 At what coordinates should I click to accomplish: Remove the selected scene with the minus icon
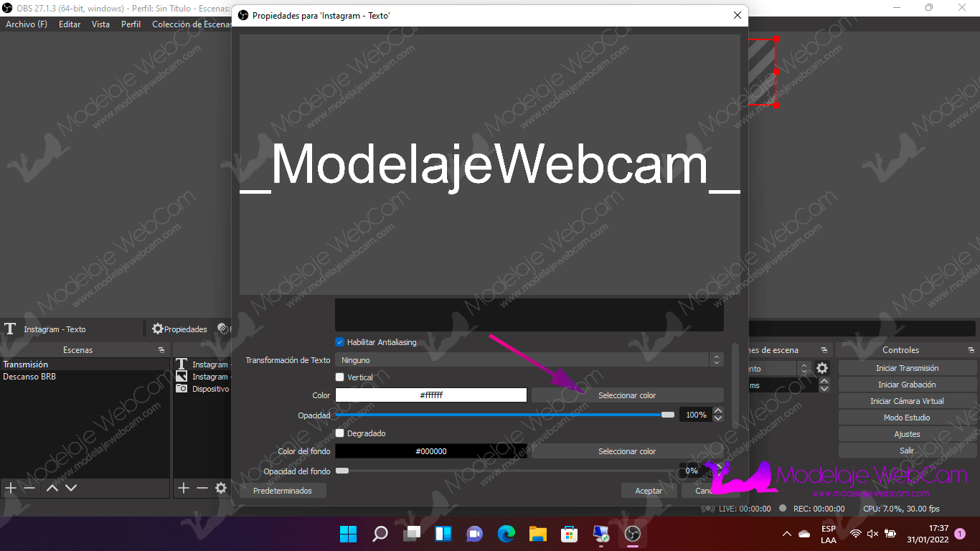tap(29, 488)
